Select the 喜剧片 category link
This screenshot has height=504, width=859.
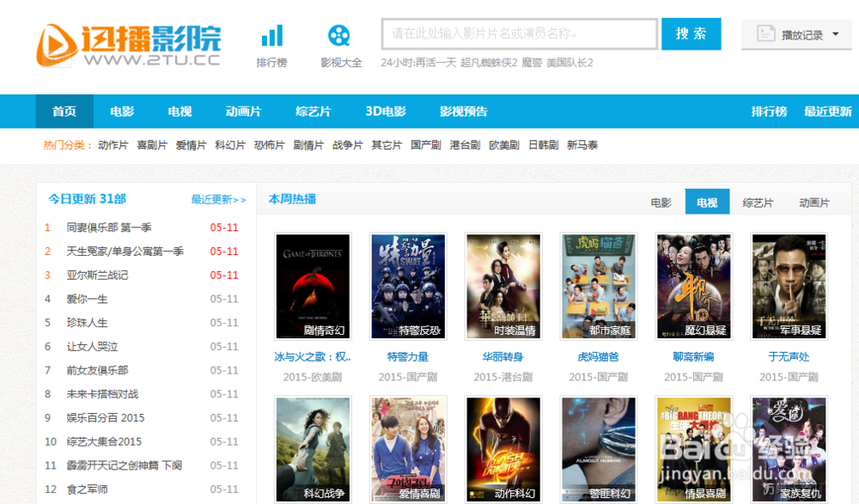tap(152, 145)
